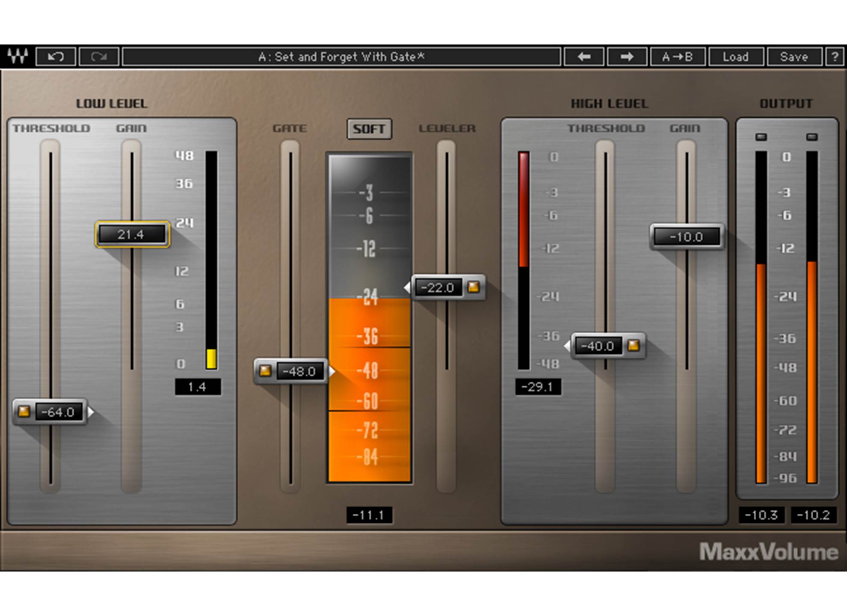Viewport: 847px width, 616px height.
Task: Click the Low Level Gain 21.4 fader
Action: pos(132,234)
